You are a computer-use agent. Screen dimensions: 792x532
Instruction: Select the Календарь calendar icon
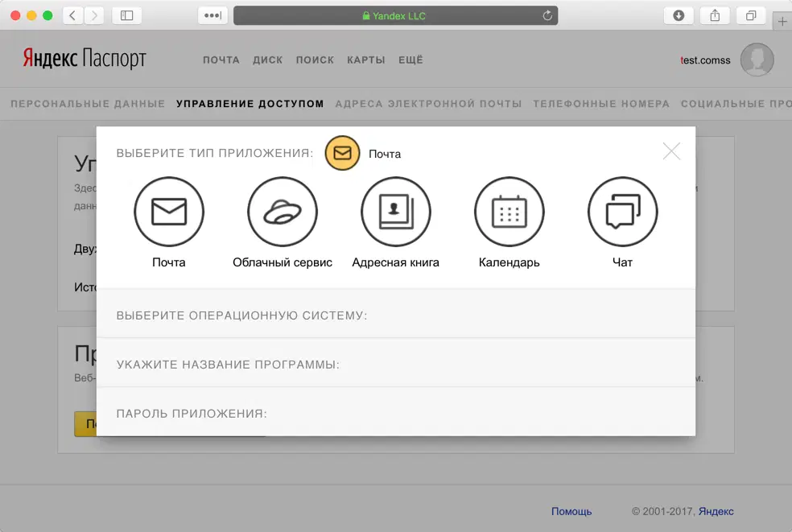tap(509, 212)
